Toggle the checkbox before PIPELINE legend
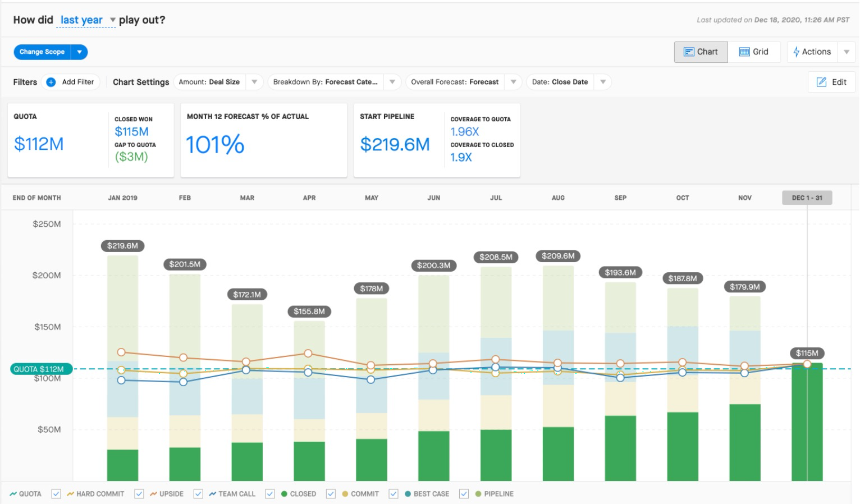 [464, 494]
